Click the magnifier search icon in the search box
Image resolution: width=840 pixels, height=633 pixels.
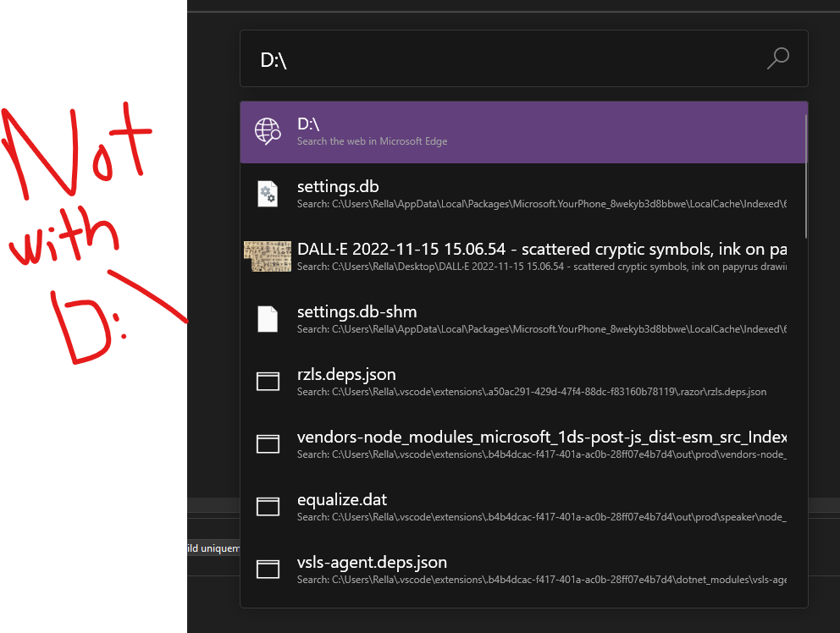(x=778, y=58)
